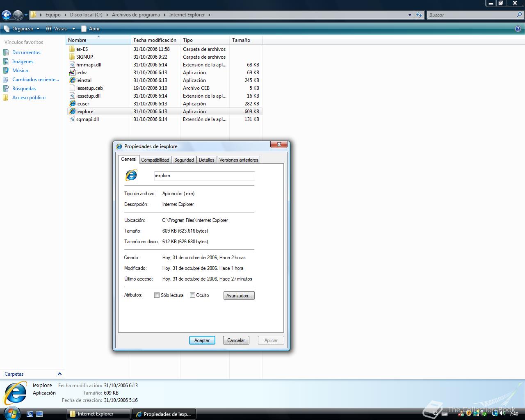Image resolution: width=525 pixels, height=420 pixels.
Task: Click inside the Buscar search field
Action: (x=472, y=15)
